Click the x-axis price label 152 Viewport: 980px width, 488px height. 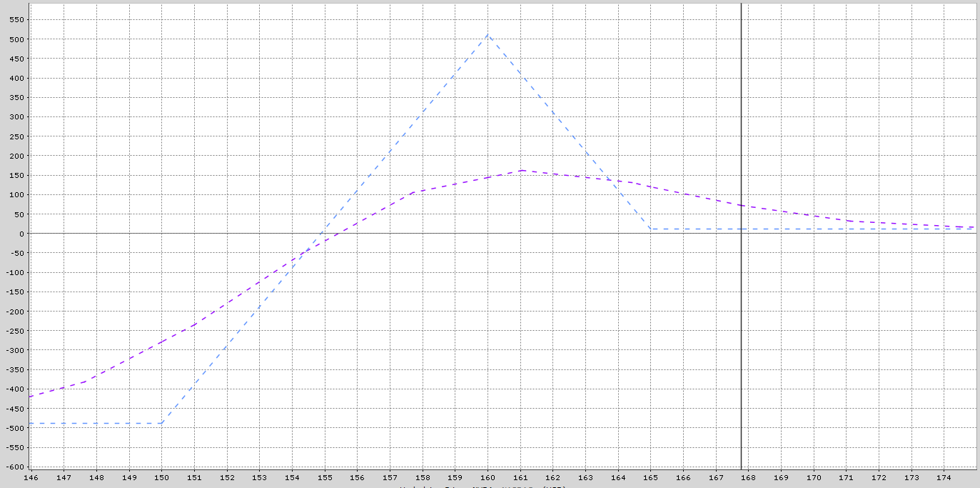click(x=227, y=477)
